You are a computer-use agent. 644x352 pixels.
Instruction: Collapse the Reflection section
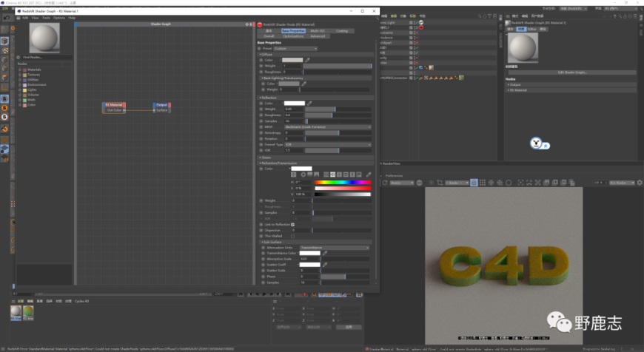coord(260,98)
